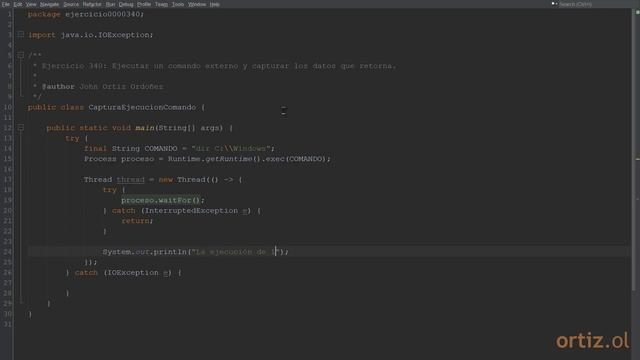Click the yellow warning mark in error stripe
640x360 pixels.
638,159
